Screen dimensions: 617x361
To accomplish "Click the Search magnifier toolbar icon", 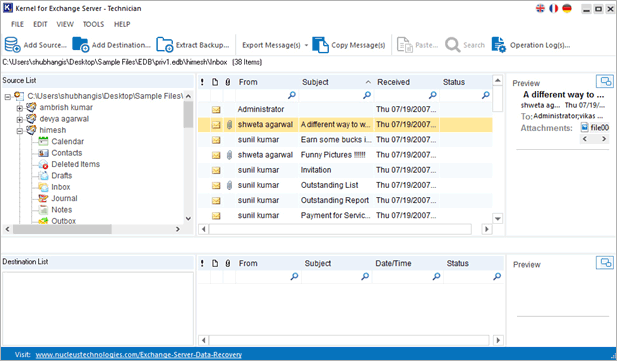I will [453, 45].
